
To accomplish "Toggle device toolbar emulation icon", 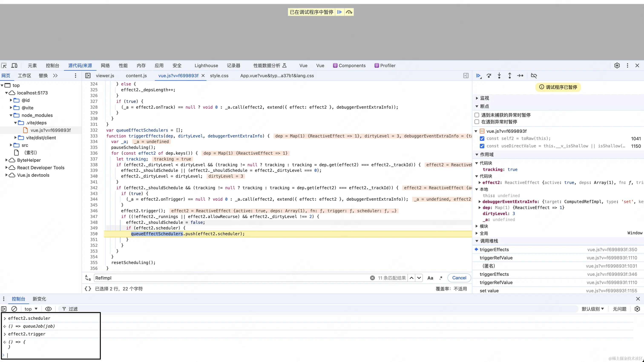I will 14,66.
